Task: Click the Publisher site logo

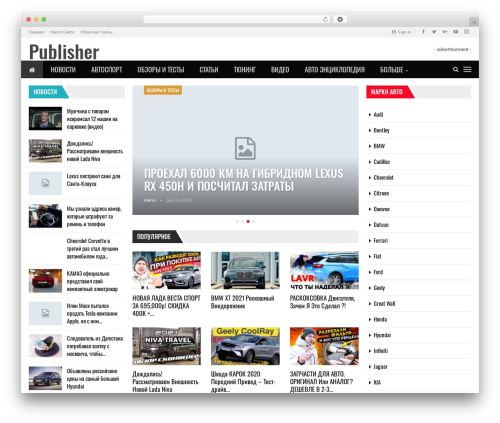Action: click(64, 52)
